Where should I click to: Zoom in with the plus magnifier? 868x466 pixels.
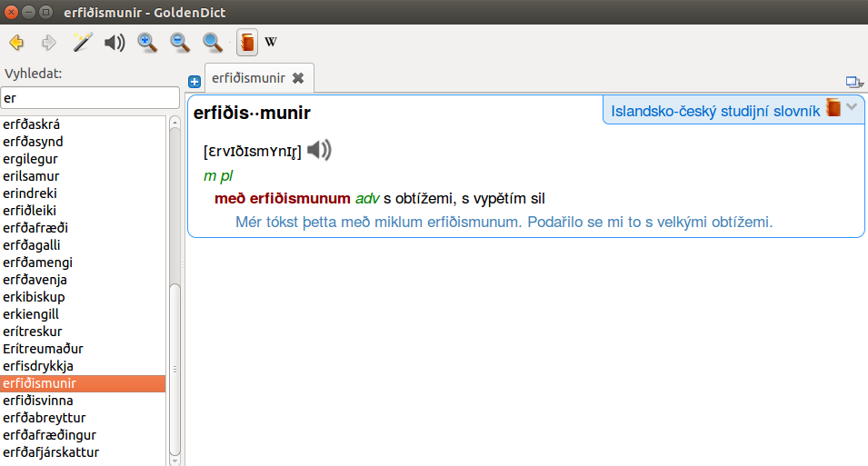point(147,42)
